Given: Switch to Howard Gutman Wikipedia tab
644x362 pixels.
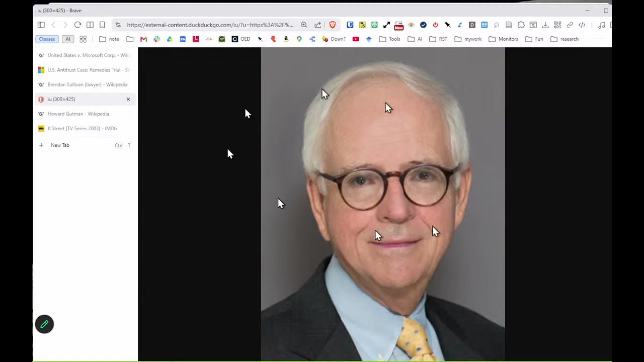Looking at the screenshot, I should pyautogui.click(x=85, y=114).
